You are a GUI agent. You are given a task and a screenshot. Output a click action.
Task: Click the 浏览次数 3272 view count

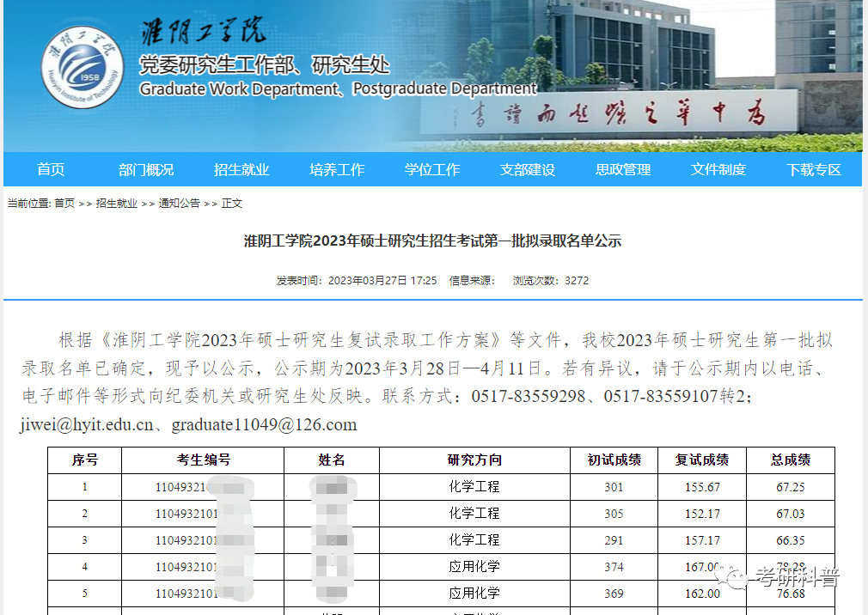click(551, 281)
